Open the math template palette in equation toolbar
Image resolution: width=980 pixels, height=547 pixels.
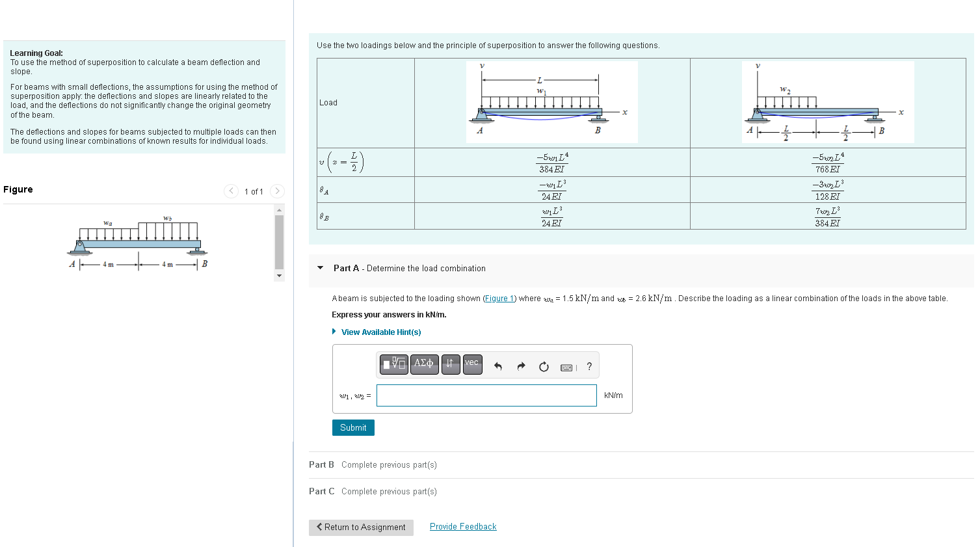[x=393, y=364]
